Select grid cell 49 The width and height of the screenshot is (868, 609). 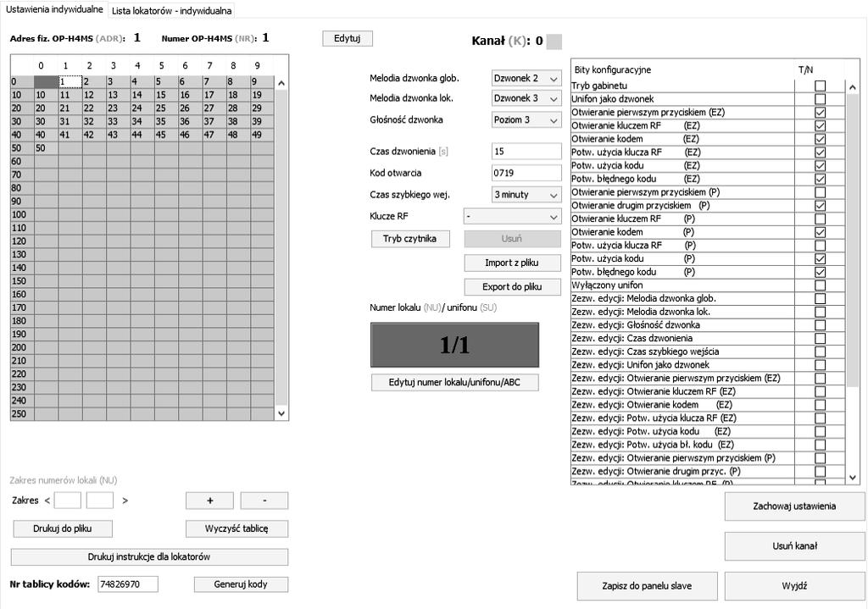263,135
